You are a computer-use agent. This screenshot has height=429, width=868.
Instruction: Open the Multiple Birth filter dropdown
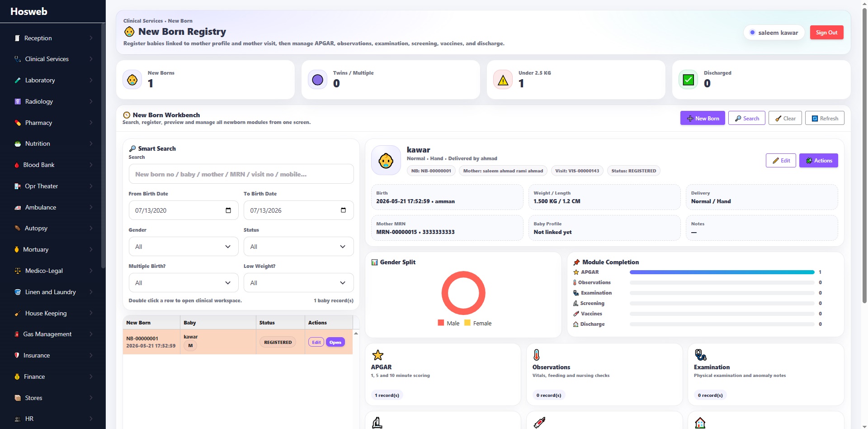pyautogui.click(x=184, y=283)
